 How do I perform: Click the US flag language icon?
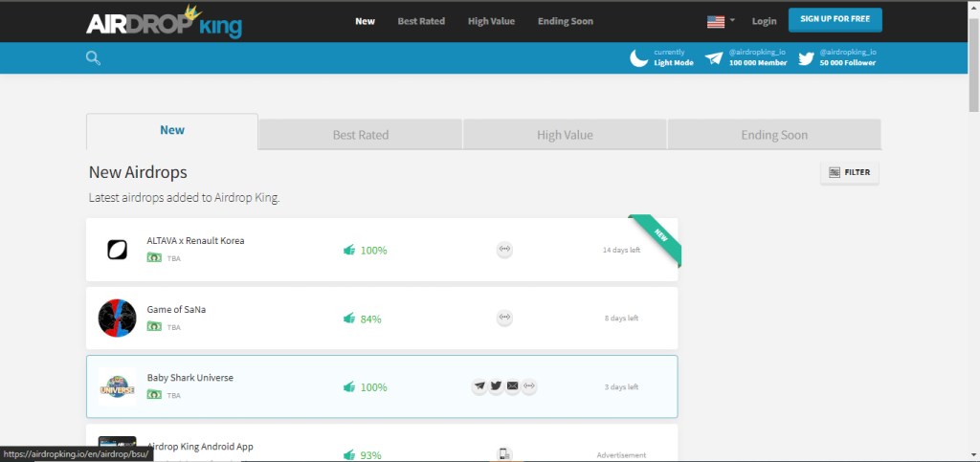[716, 21]
